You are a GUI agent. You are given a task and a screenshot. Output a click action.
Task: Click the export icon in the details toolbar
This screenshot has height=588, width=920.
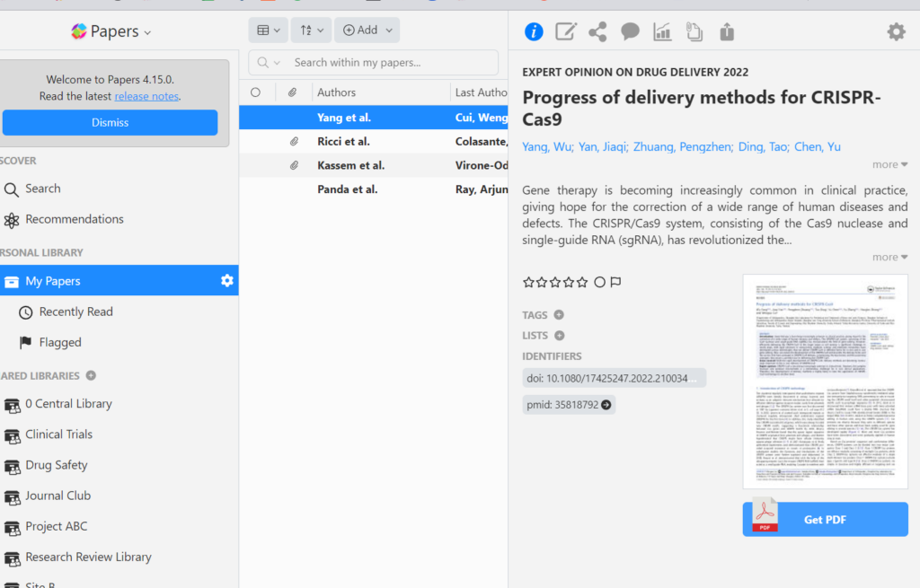(x=727, y=32)
